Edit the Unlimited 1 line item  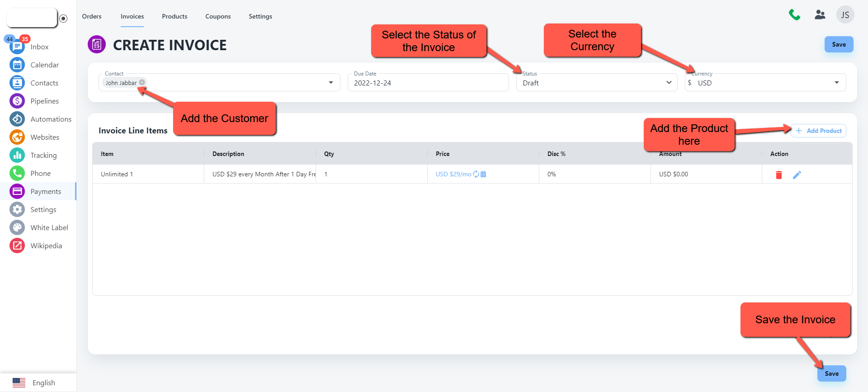pos(797,175)
